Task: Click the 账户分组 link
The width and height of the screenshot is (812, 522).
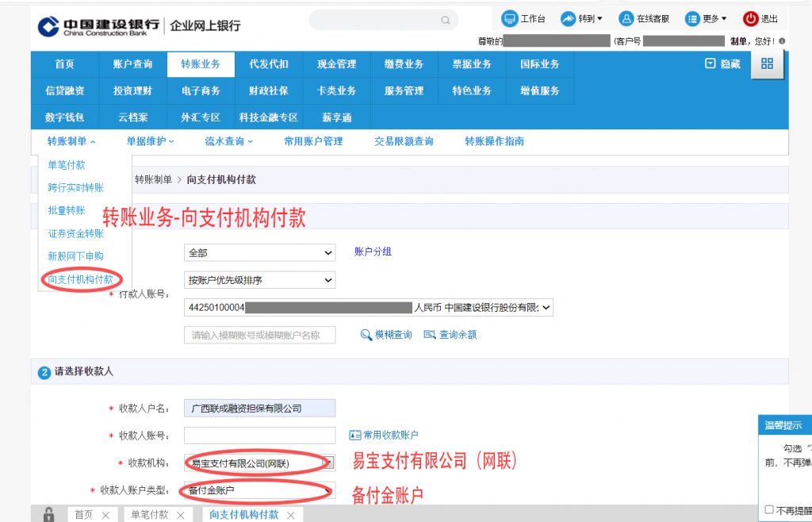Action: (x=373, y=251)
